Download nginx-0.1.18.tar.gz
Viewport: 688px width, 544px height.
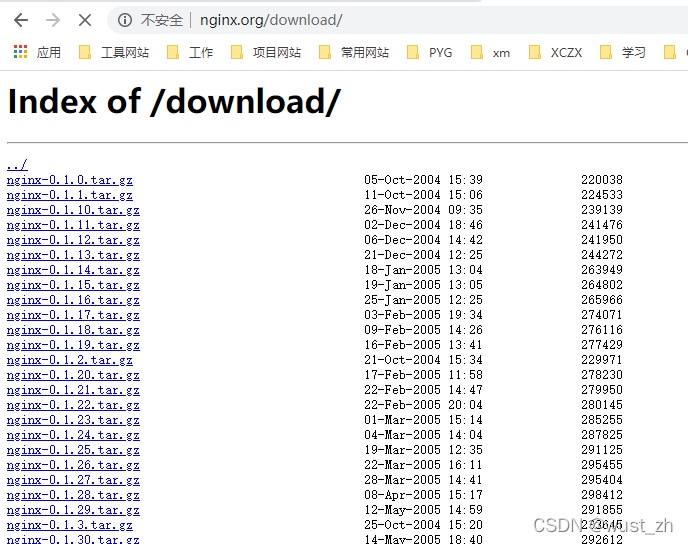click(x=73, y=330)
